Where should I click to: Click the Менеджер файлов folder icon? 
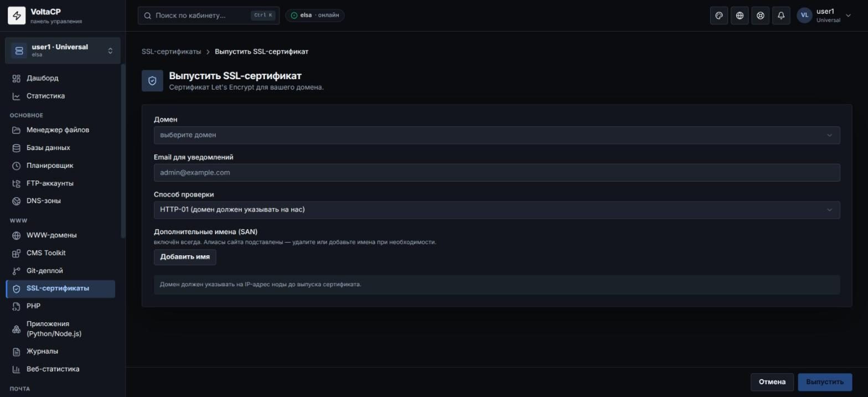click(x=17, y=130)
